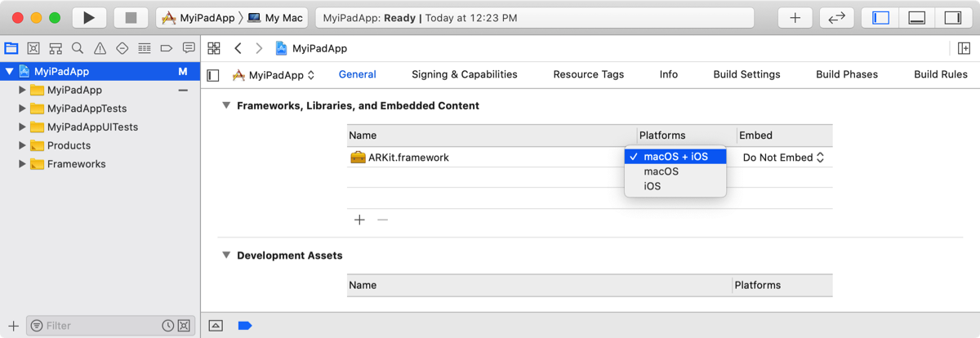The width and height of the screenshot is (980, 338).
Task: Select iOS from the platforms menu
Action: click(653, 186)
